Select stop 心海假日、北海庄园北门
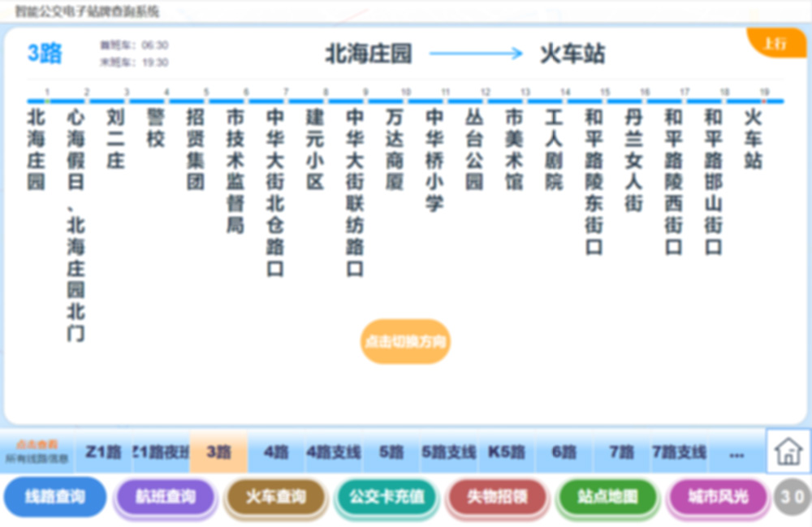812x527 pixels. pos(76,225)
